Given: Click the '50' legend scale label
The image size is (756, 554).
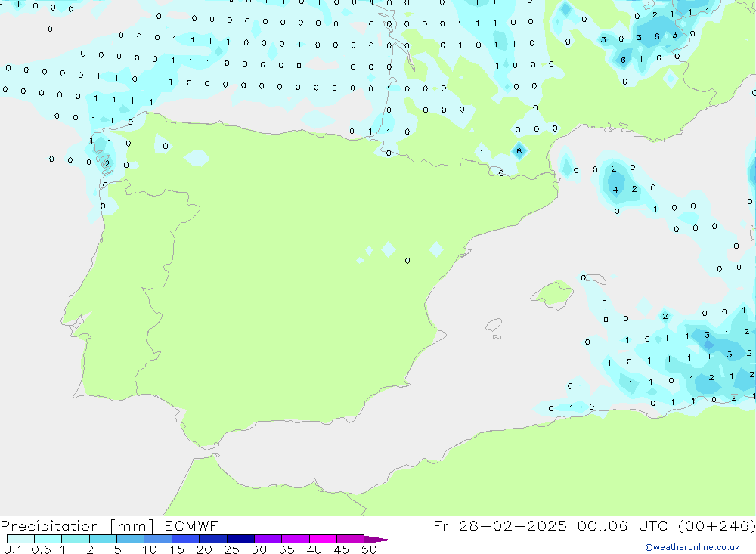Looking at the screenshot, I should [370, 549].
